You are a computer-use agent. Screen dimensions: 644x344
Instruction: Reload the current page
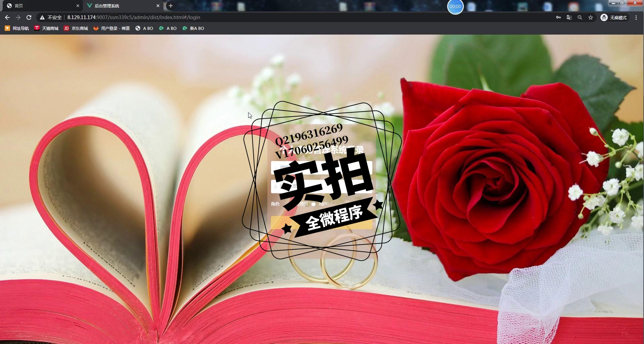pyautogui.click(x=29, y=17)
